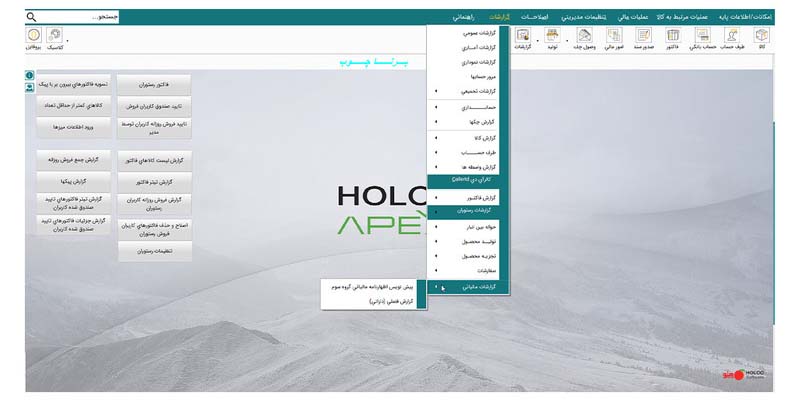Select the تولید (production) toolbar icon
This screenshot has height=402, width=800.
[x=552, y=36]
